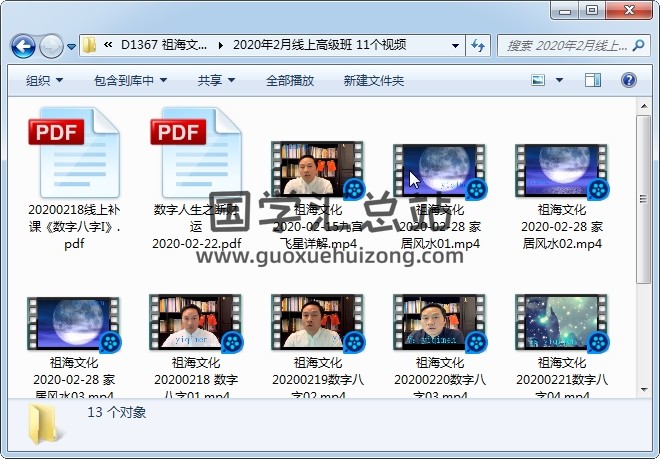
Task: Expand the 包含到库中 dropdown
Action: point(130,80)
